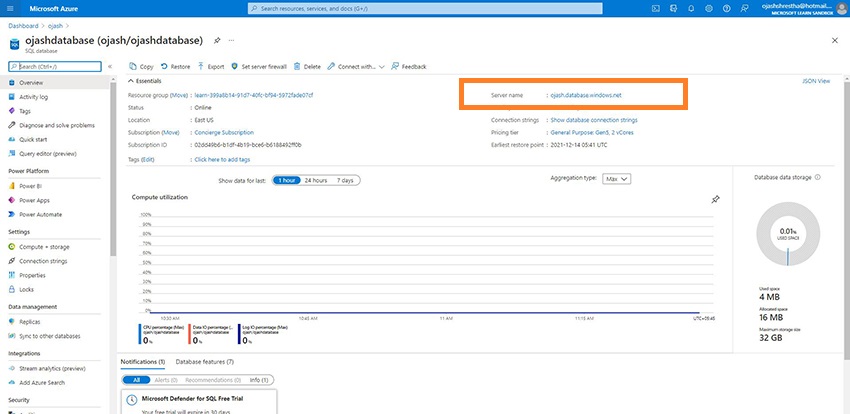This screenshot has height=414, width=850.
Task: Open Overview in sidebar
Action: (x=54, y=83)
